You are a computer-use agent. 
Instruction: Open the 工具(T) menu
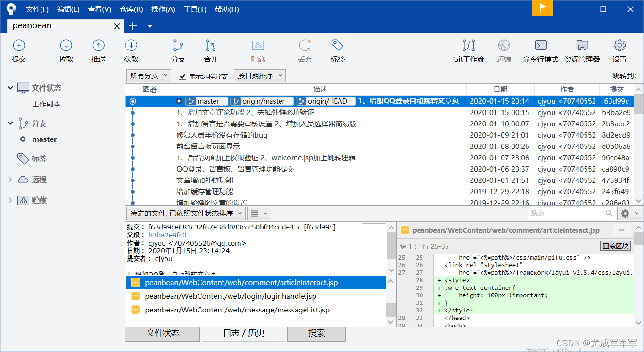pos(195,9)
